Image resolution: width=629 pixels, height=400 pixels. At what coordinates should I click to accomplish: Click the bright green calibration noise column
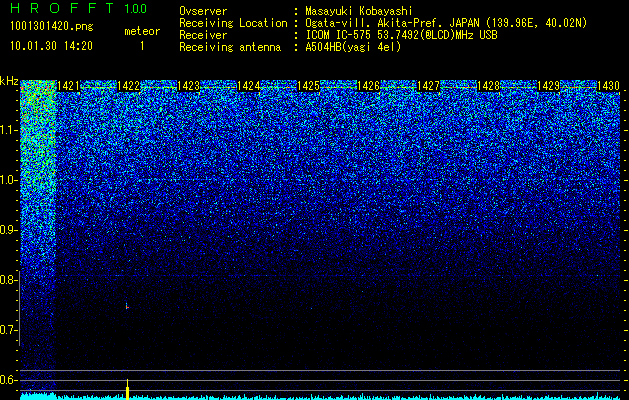[x=37, y=237]
